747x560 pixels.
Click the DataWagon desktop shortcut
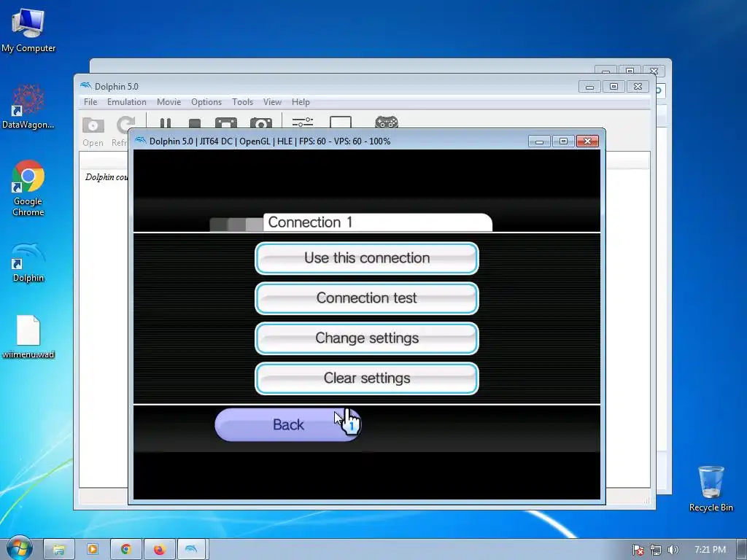[28, 106]
